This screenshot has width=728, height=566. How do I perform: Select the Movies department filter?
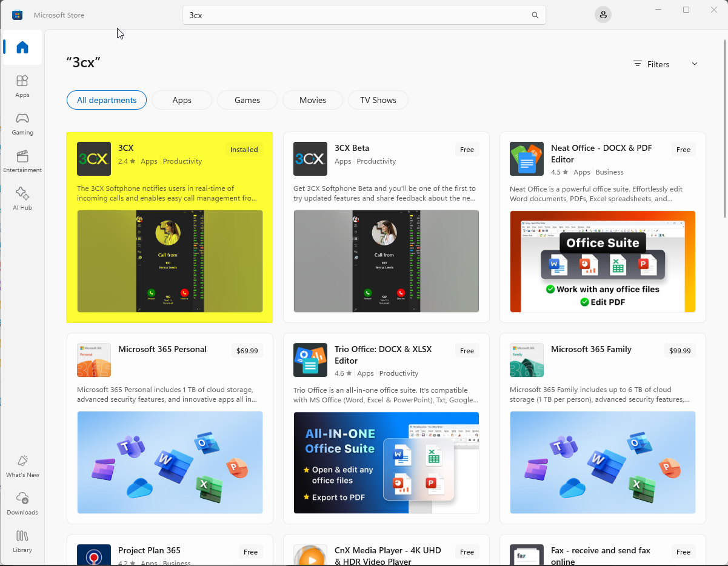click(x=313, y=100)
